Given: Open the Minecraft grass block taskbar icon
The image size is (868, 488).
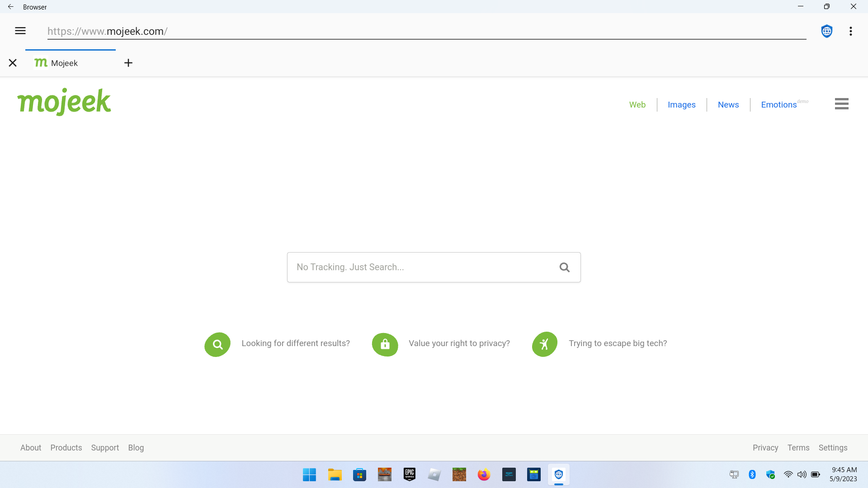Looking at the screenshot, I should (459, 474).
